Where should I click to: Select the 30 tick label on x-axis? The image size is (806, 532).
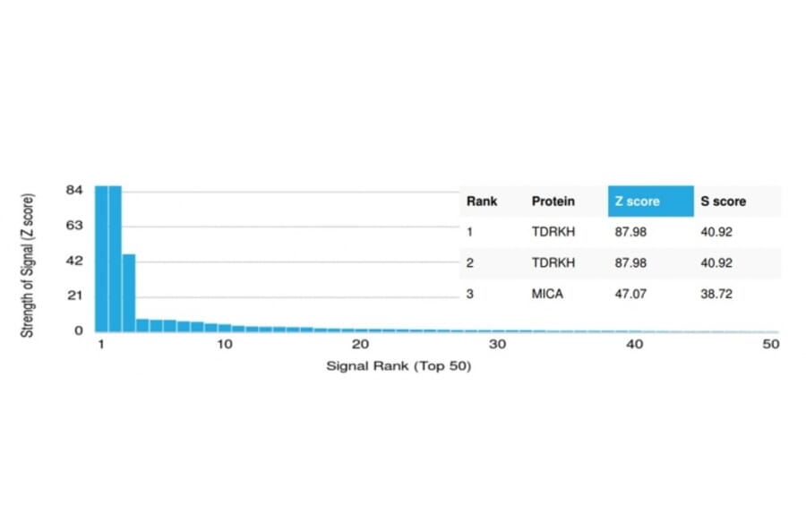pyautogui.click(x=498, y=345)
